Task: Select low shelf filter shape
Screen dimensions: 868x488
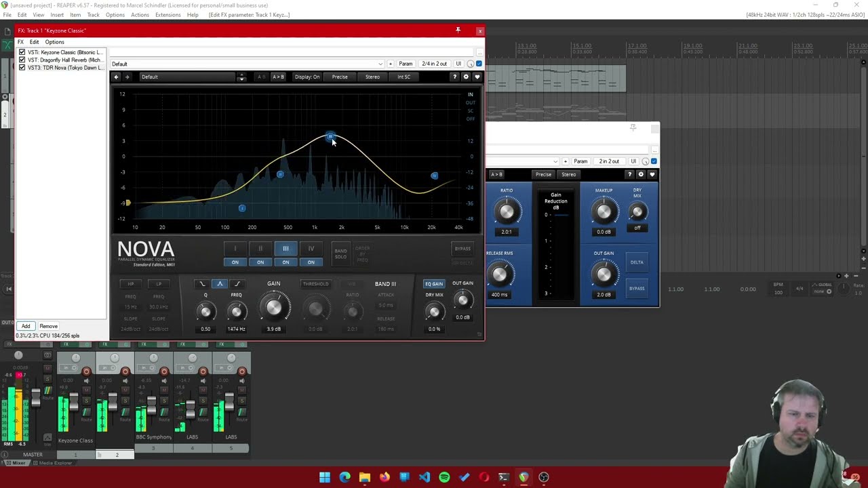Action: pyautogui.click(x=201, y=284)
